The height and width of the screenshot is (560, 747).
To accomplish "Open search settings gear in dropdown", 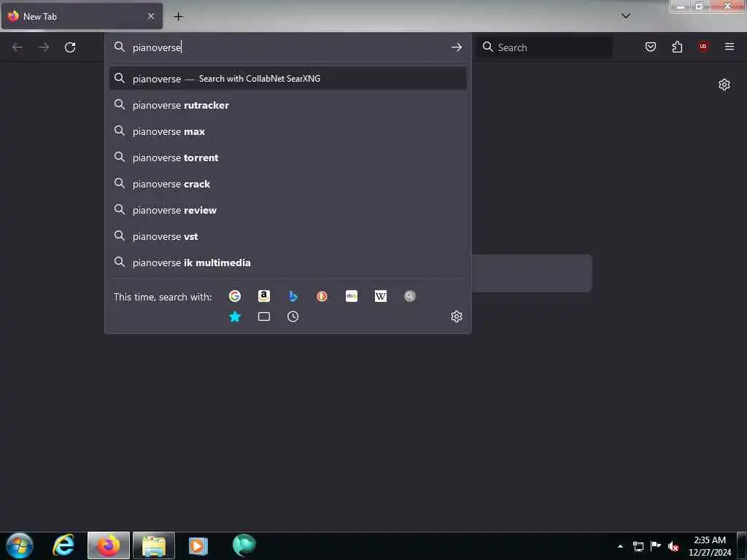I will click(x=457, y=316).
